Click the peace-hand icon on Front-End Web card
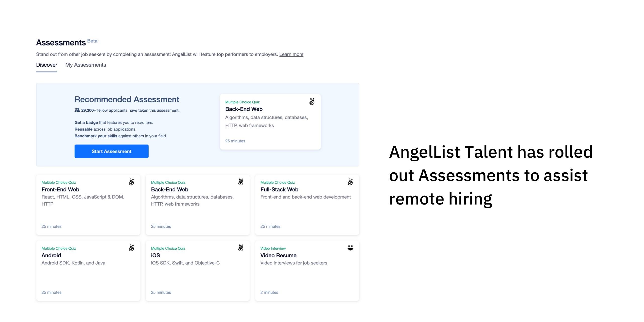This screenshot has width=644, height=322. pyautogui.click(x=131, y=182)
